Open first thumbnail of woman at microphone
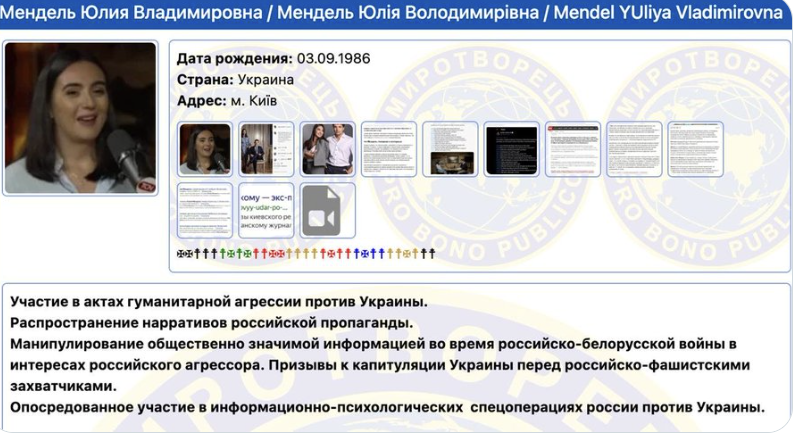This screenshot has height=434, width=798. (x=205, y=149)
